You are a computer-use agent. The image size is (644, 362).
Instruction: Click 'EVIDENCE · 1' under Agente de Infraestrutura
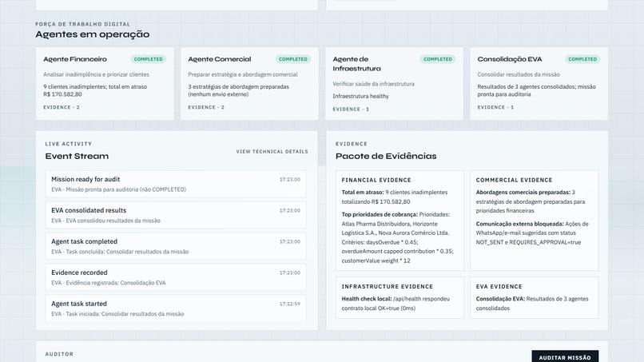[351, 109]
